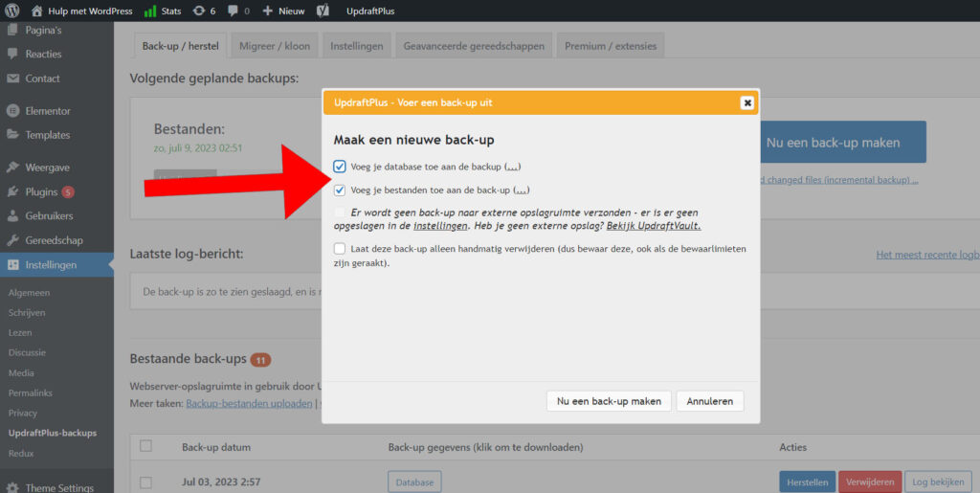Select all backups header checkbox
The width and height of the screenshot is (980, 493).
click(x=145, y=445)
